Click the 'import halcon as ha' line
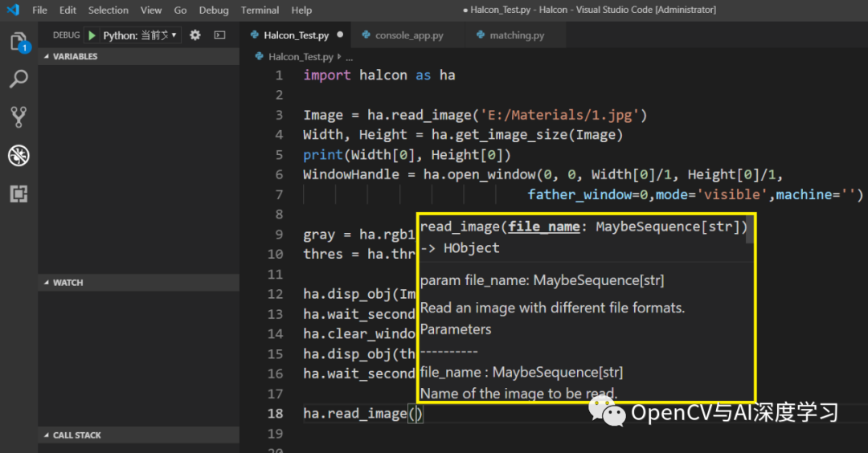 pyautogui.click(x=379, y=75)
